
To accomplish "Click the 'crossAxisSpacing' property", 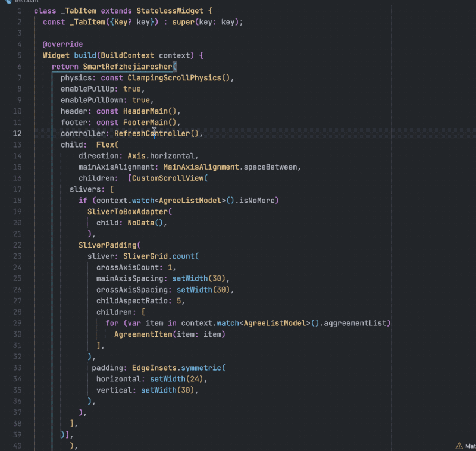I will [x=132, y=290].
